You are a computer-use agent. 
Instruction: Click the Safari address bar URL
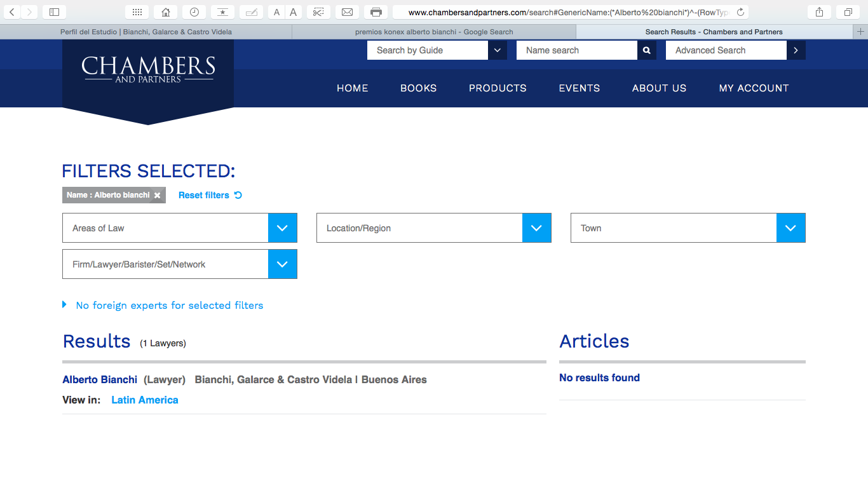point(569,12)
